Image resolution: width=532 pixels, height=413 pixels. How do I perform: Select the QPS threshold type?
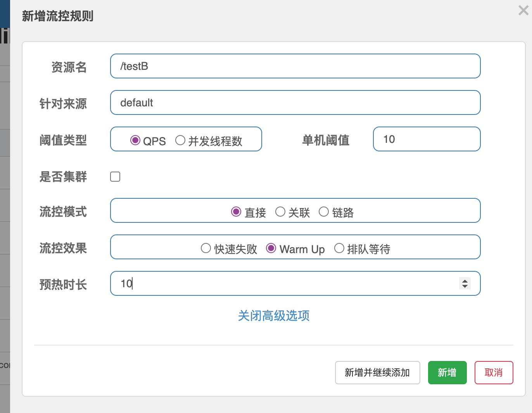pos(135,140)
